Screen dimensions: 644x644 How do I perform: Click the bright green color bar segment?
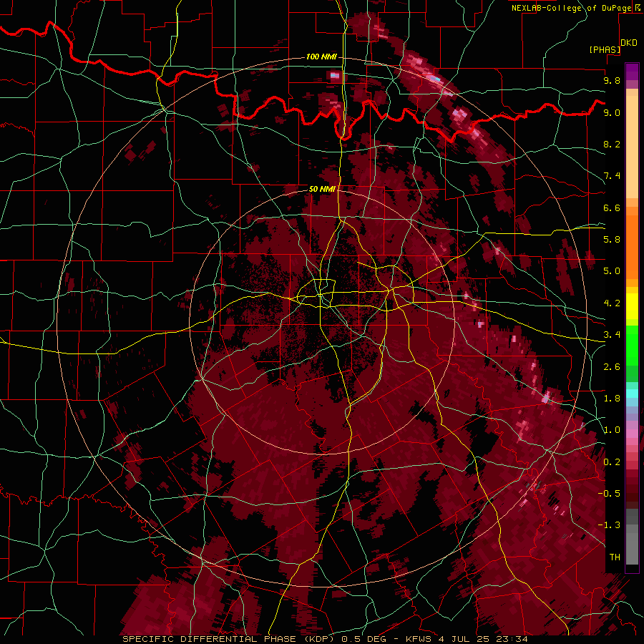point(632,346)
